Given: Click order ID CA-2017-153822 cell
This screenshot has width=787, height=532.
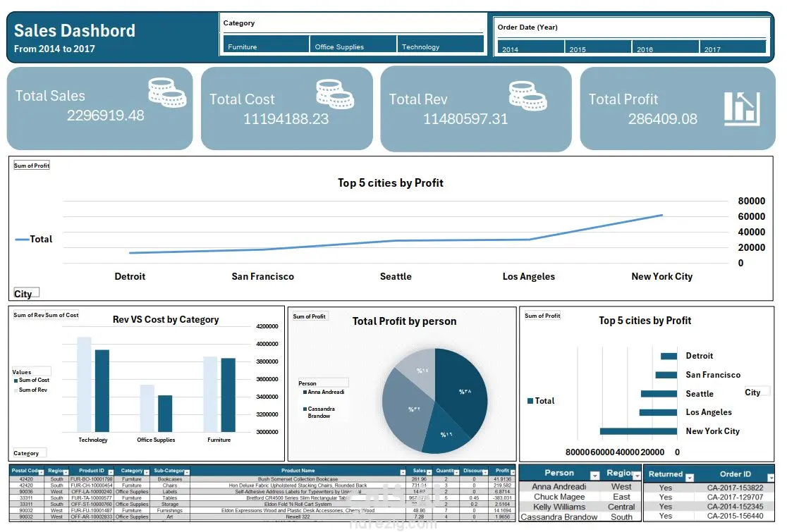Looking at the screenshot, I should click(x=735, y=488).
